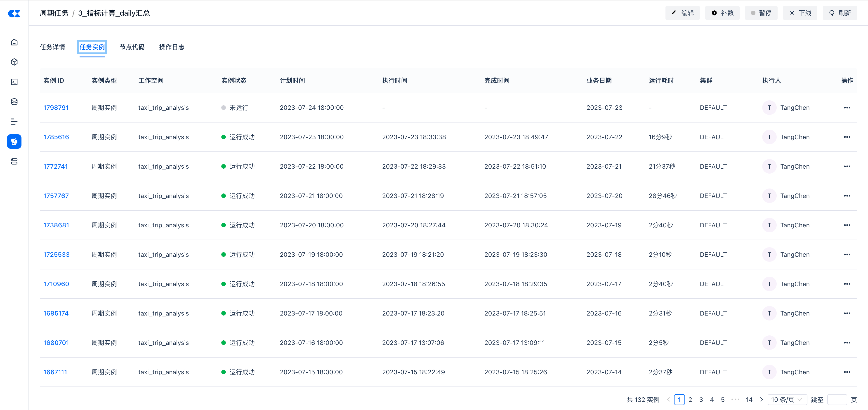
Task: Open instance link 1785616
Action: coord(56,137)
